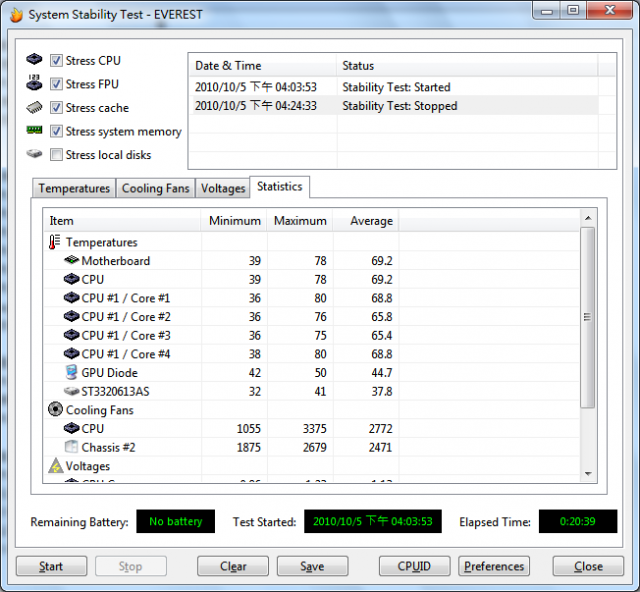Click the EVEREST flame icon in title bar
640x592 pixels.
16,15
